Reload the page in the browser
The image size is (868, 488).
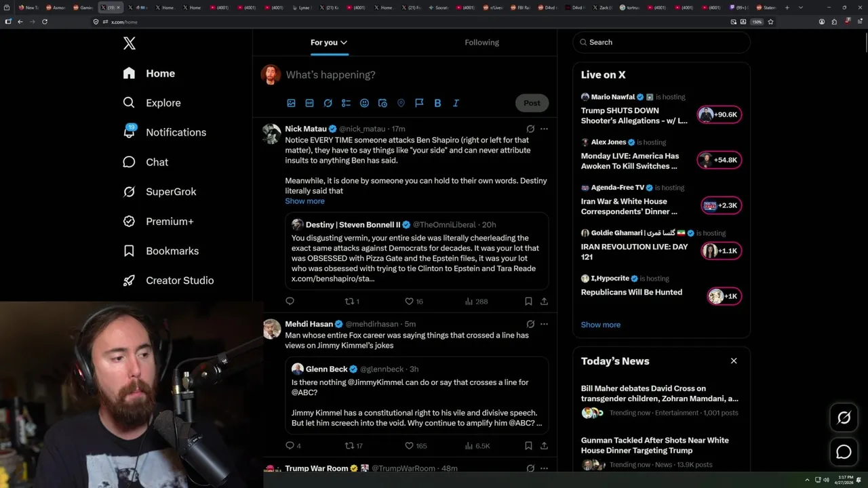coord(45,22)
